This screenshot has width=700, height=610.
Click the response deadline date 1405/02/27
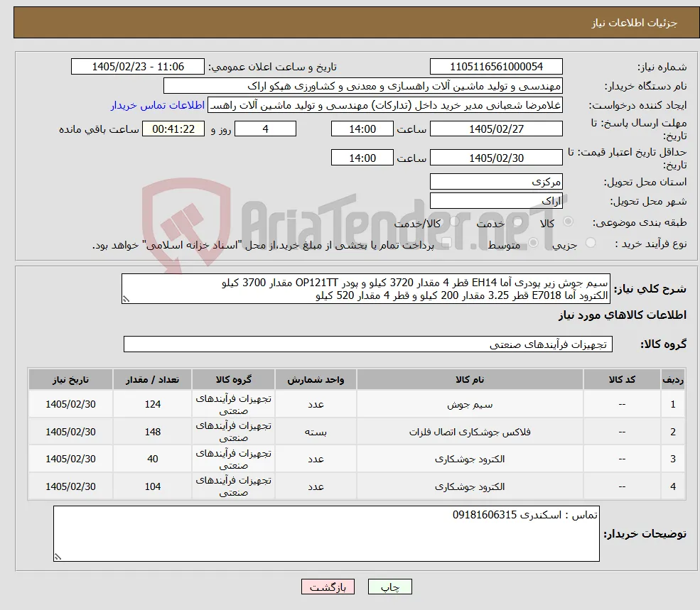[x=496, y=129]
